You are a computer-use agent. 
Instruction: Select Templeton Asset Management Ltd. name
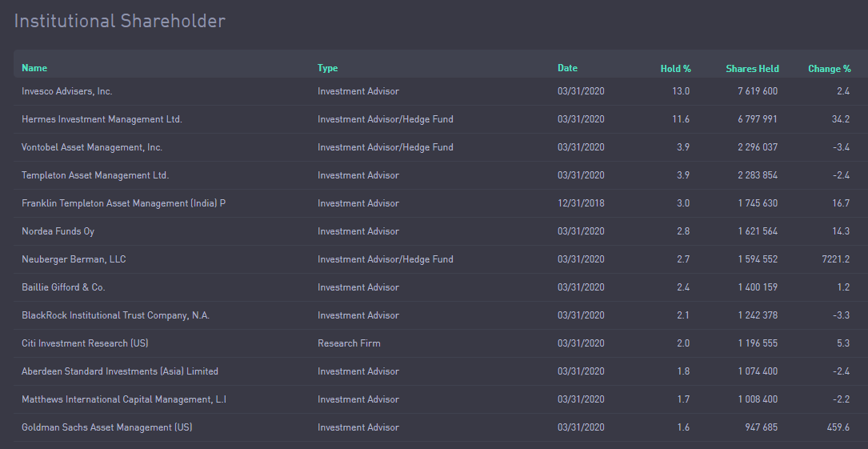point(95,175)
